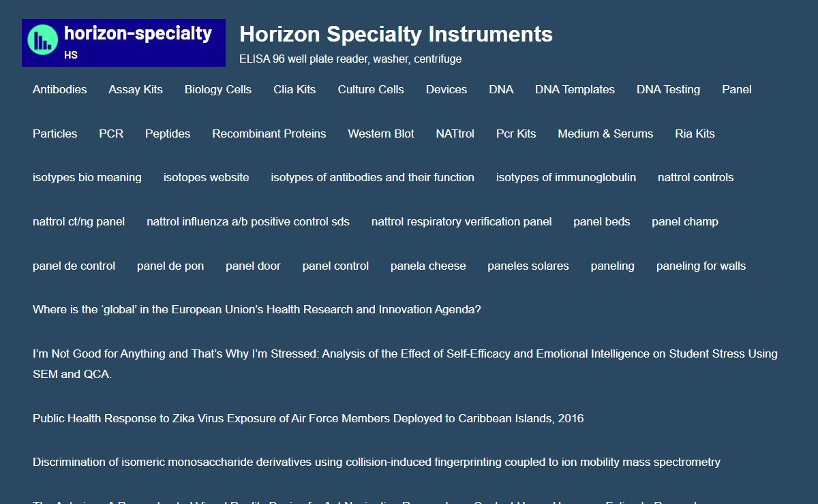Click isotypes of immunoglobulin link
The height and width of the screenshot is (504, 818).
click(x=566, y=177)
